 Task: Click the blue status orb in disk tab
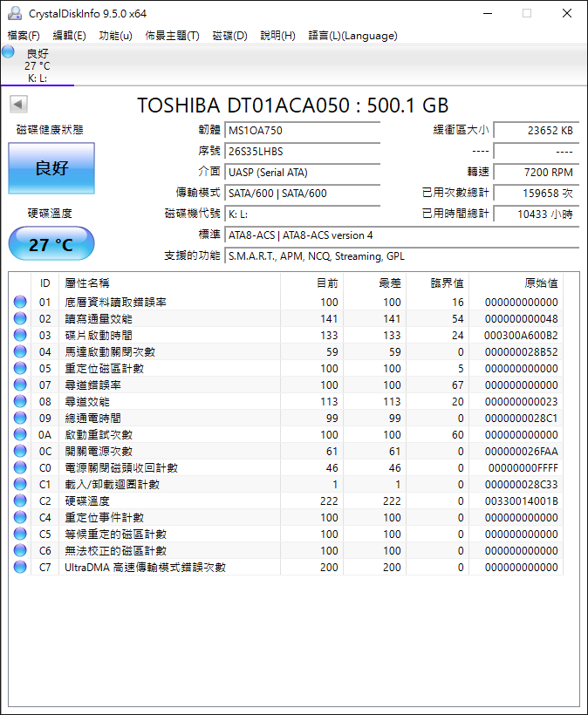pyautogui.click(x=8, y=51)
